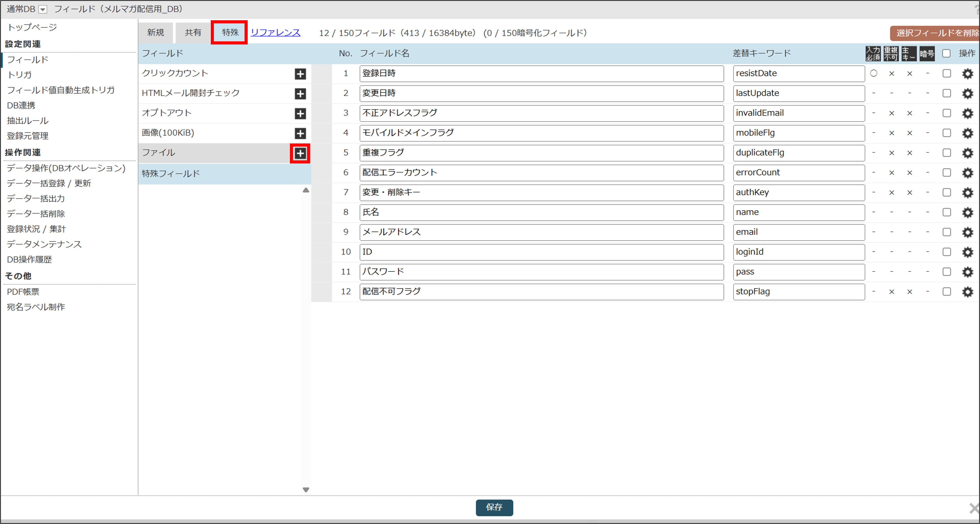Add HTMLメール開封チェック field via plus icon
The height and width of the screenshot is (524, 980).
coord(300,94)
